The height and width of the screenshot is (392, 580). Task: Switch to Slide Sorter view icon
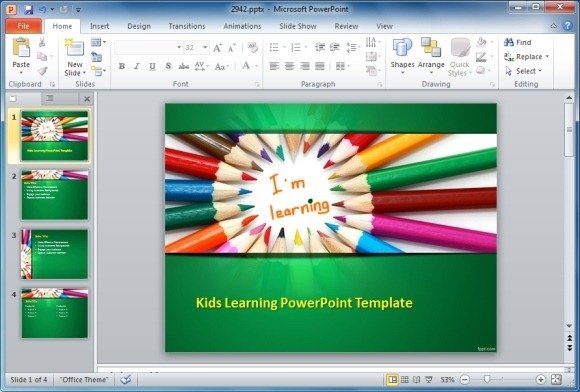click(x=405, y=379)
